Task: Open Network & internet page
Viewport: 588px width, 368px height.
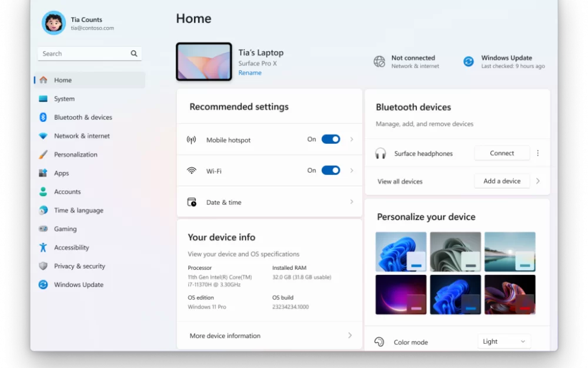Action: tap(89, 136)
